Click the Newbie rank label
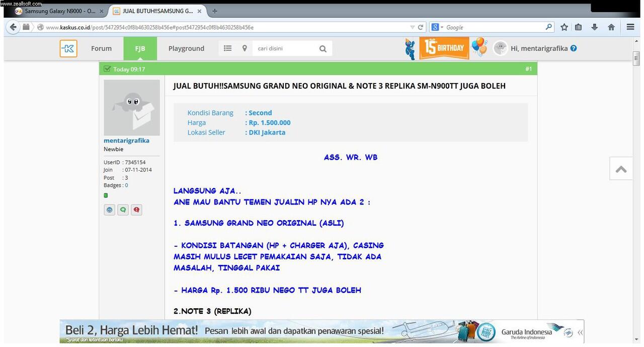644x347 pixels. pyautogui.click(x=113, y=149)
